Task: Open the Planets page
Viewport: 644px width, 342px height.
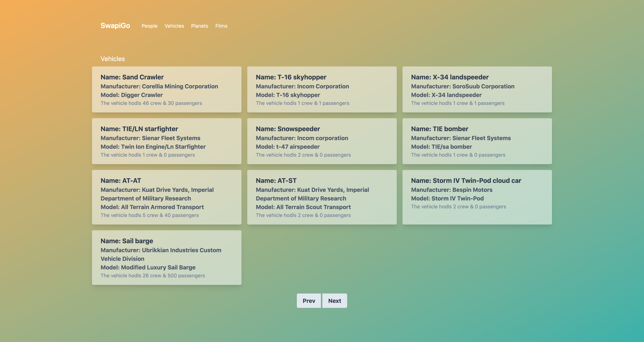Action: 199,26
